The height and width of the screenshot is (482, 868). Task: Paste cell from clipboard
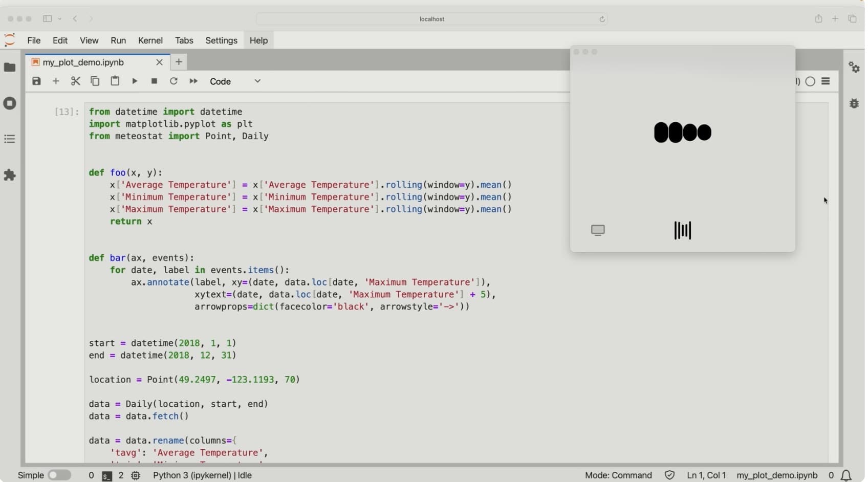tap(115, 81)
